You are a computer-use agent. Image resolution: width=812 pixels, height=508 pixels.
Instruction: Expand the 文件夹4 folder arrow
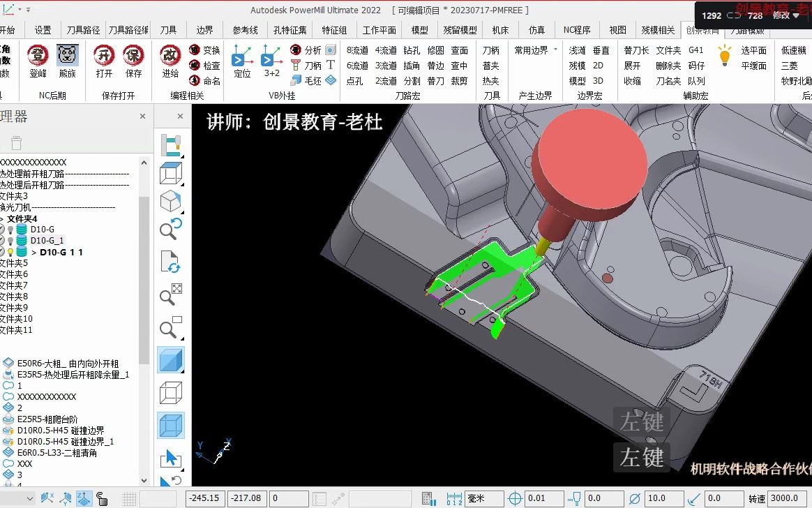[x=2, y=219]
